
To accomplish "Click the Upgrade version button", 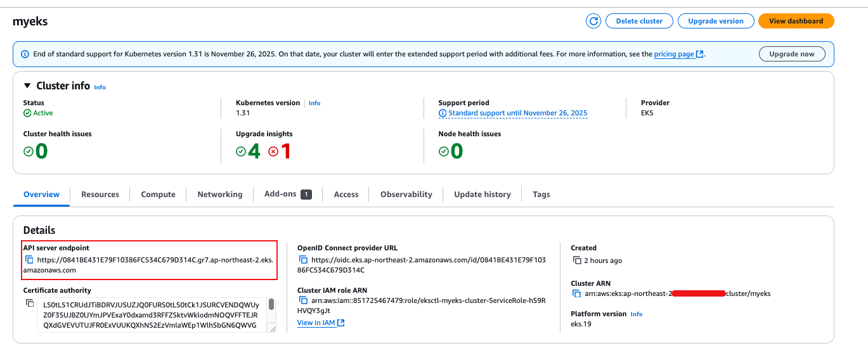I will tap(716, 21).
